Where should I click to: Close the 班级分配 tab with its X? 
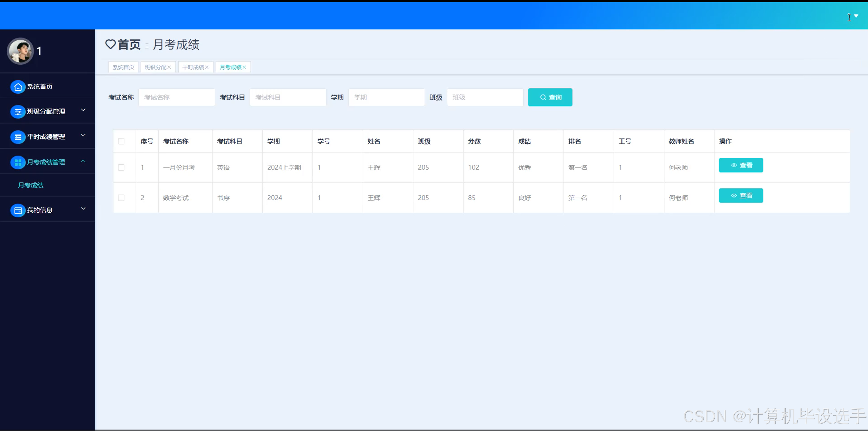[x=169, y=67]
